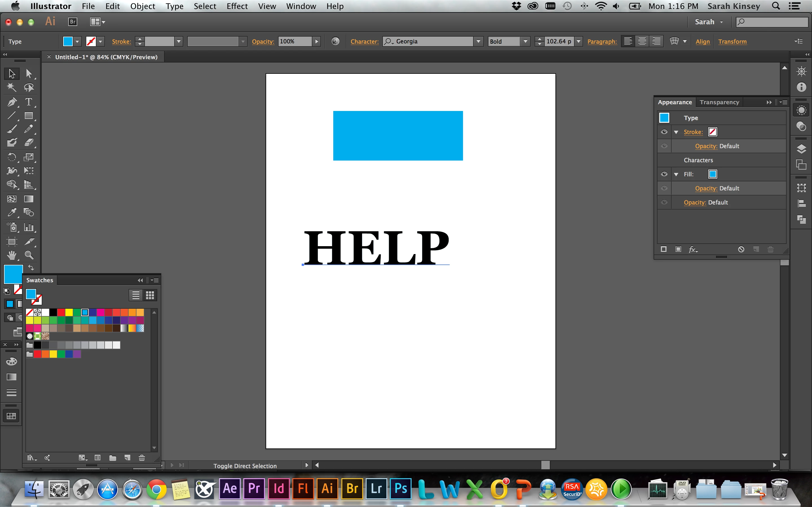Collapse the Fill attribute disclosure triangle

676,174
